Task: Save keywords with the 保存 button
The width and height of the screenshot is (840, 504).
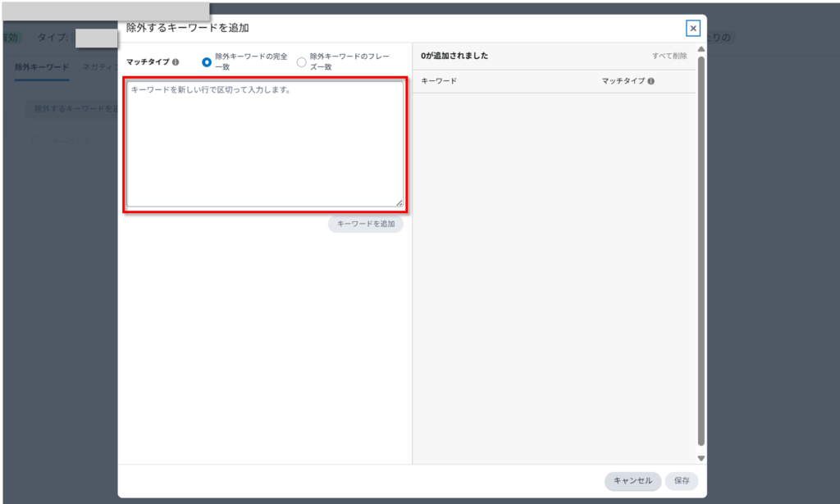Action: pos(682,481)
